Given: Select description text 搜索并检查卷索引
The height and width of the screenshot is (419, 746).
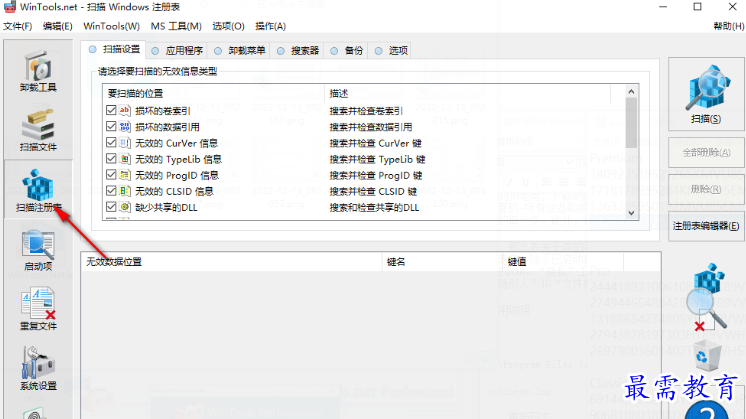Looking at the screenshot, I should 366,111.
